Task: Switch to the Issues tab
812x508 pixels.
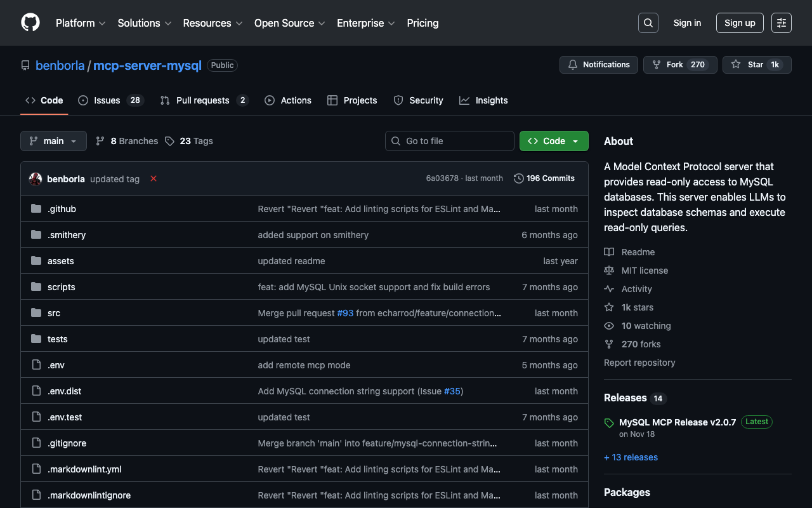Action: 107,100
